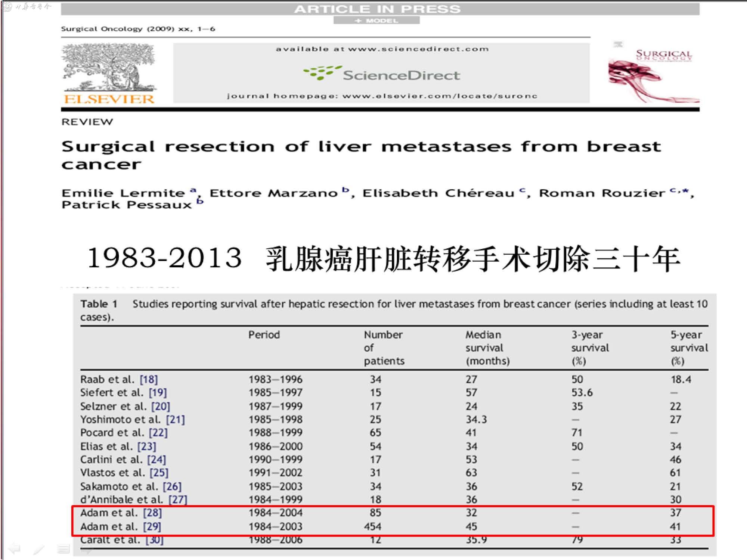Image resolution: width=747 pixels, height=560 pixels.
Task: Open journal homepage elsevier.com/locate/suronc link
Action: tap(440, 96)
